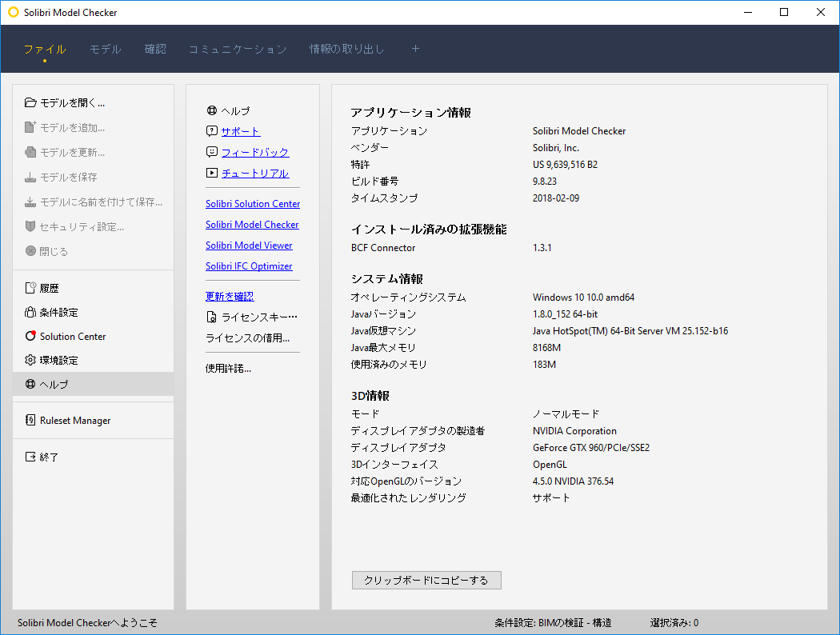Open the ファイル tab
Screen dimensions: 840x635
coord(45,50)
